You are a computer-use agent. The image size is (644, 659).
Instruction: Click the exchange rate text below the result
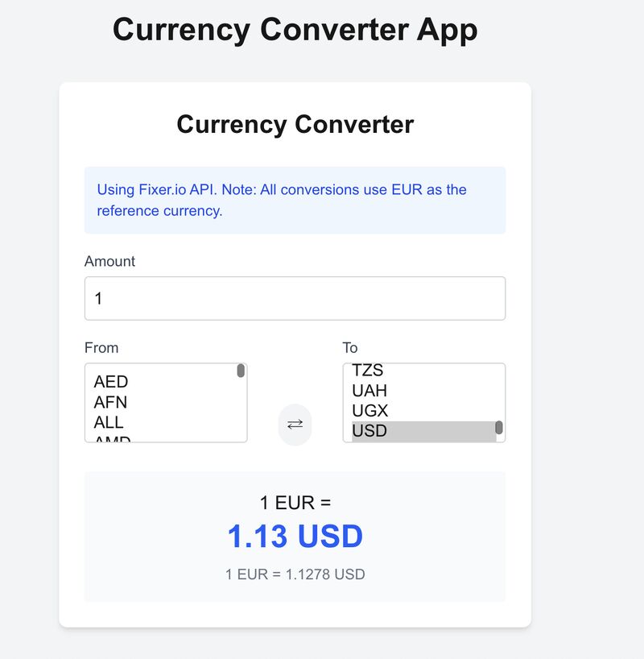pyautogui.click(x=295, y=574)
